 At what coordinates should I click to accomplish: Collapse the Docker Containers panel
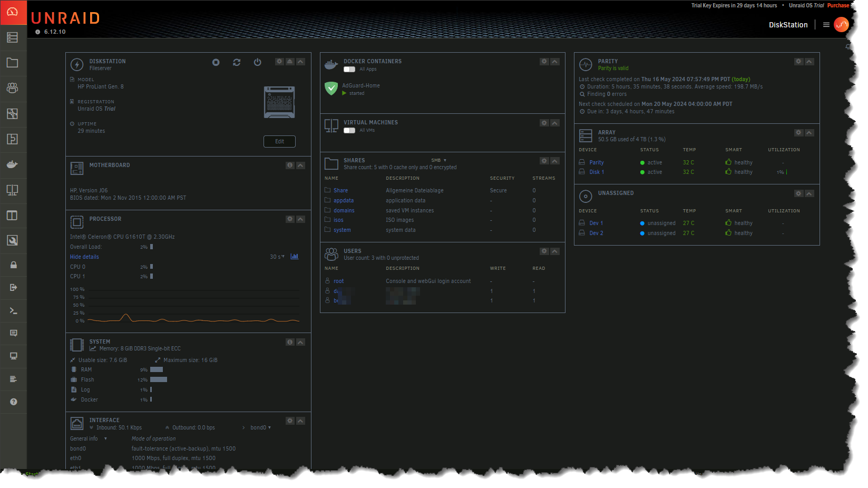[x=555, y=62]
